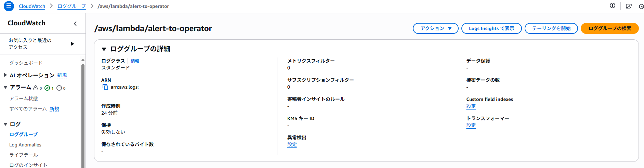Collapse the ログ sidebar section
644x168 pixels.
point(5,124)
